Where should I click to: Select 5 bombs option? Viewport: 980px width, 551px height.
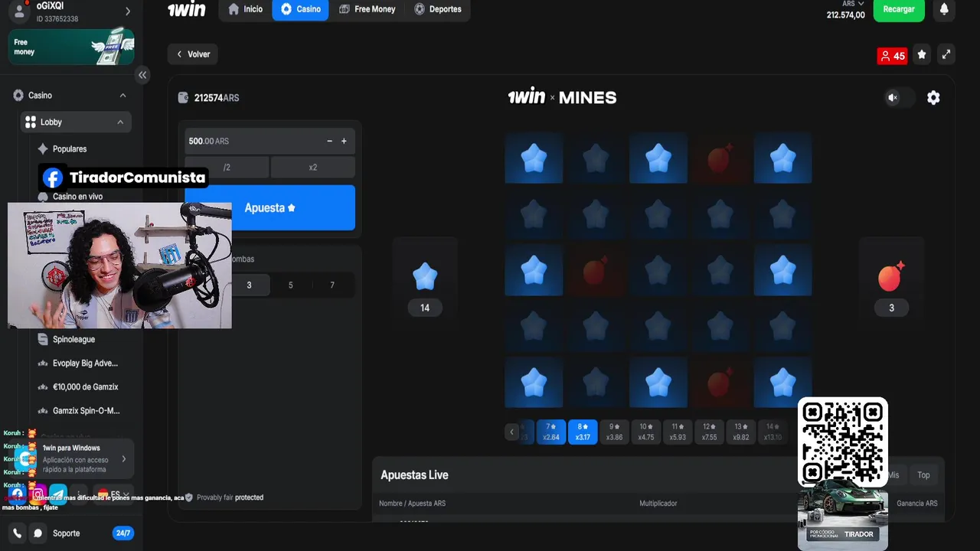click(x=290, y=285)
